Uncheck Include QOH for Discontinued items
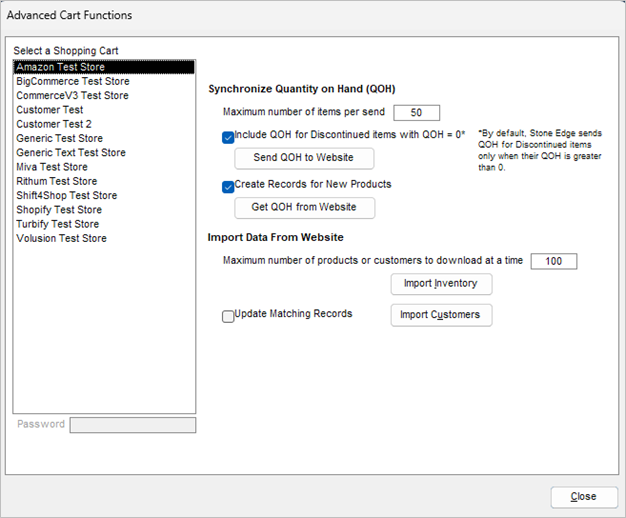626x518 pixels. pyautogui.click(x=228, y=138)
